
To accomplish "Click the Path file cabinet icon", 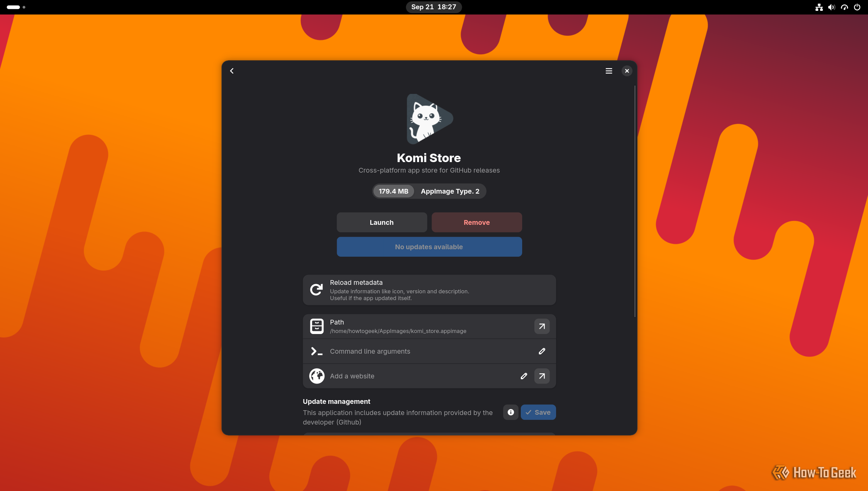I will (317, 326).
